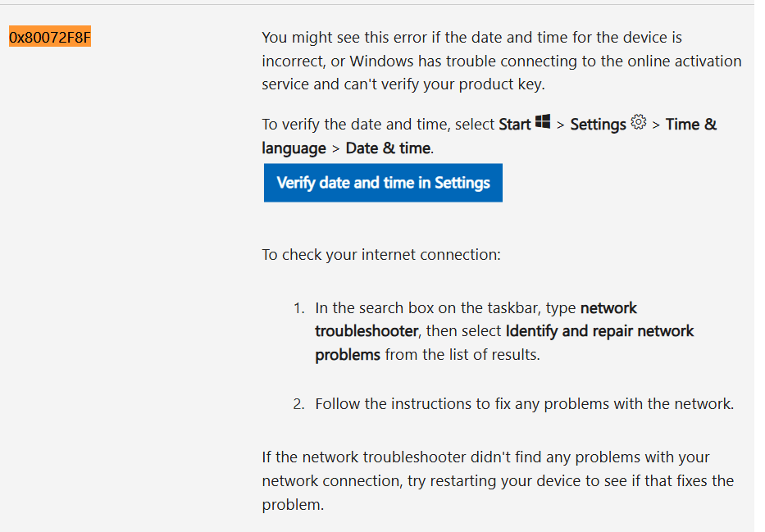Click bold network troubleshooter phrase
This screenshot has height=532, width=765.
click(x=476, y=320)
